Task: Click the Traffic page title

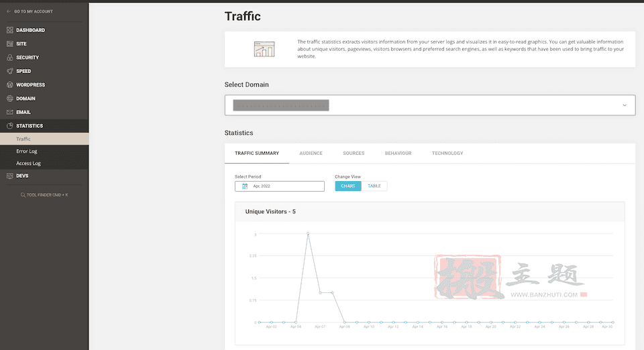Action: coord(242,16)
